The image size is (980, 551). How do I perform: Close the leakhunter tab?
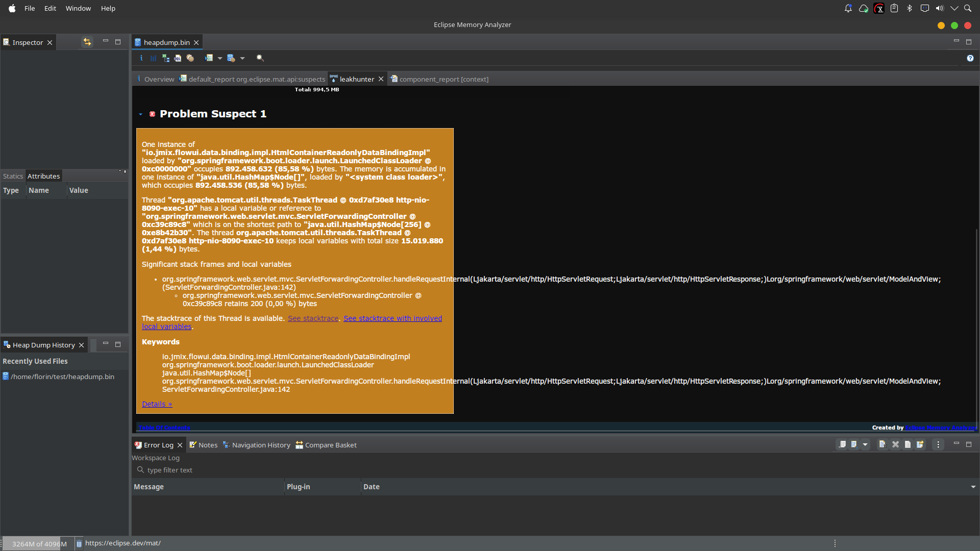(x=381, y=79)
